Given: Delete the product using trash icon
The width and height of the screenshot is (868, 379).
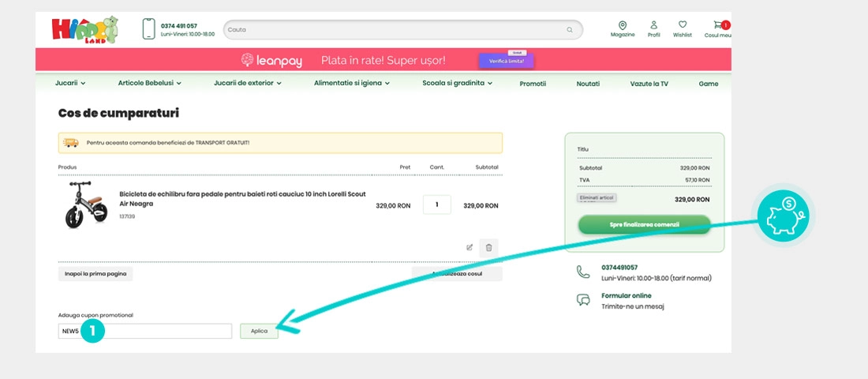Looking at the screenshot, I should tap(488, 247).
